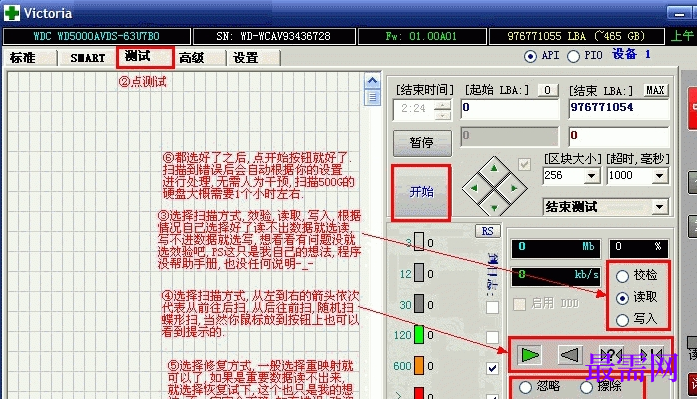This screenshot has height=399, width=697.
Task: Click the 12 ms gray block
Action: tap(419, 273)
